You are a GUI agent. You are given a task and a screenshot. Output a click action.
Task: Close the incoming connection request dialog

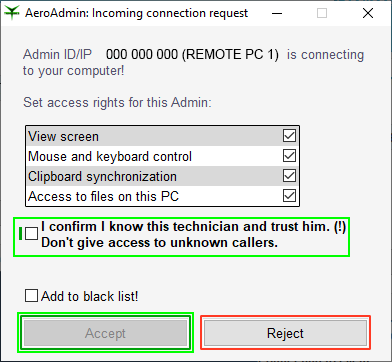[x=368, y=13]
